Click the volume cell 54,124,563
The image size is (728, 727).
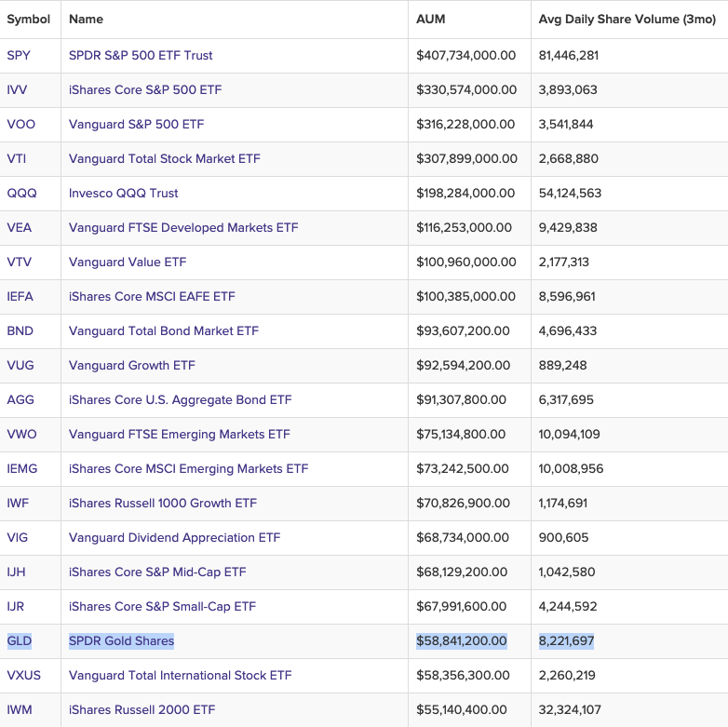click(x=570, y=193)
